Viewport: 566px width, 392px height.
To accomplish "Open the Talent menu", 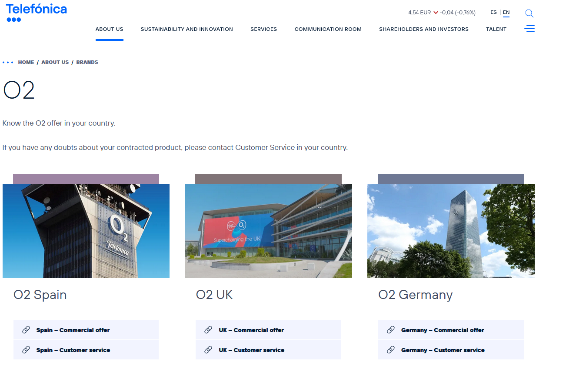I will (x=496, y=29).
